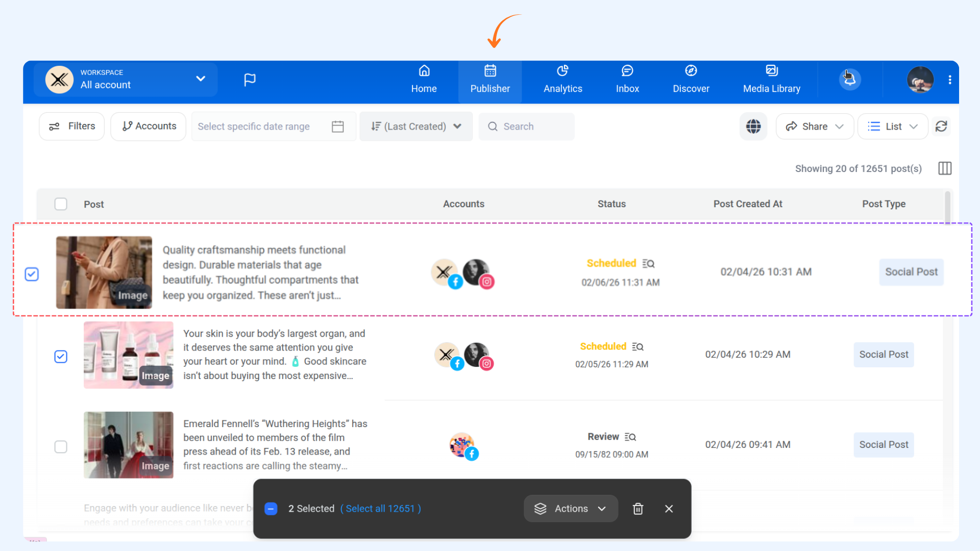This screenshot has width=980, height=551.
Task: Toggle the select-all posts header checkbox
Action: pos(61,204)
